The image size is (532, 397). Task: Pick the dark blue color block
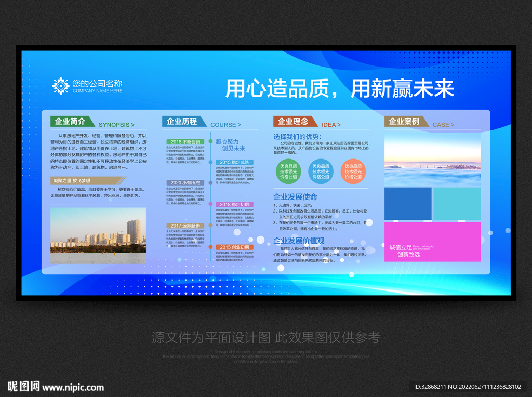pos(408,204)
